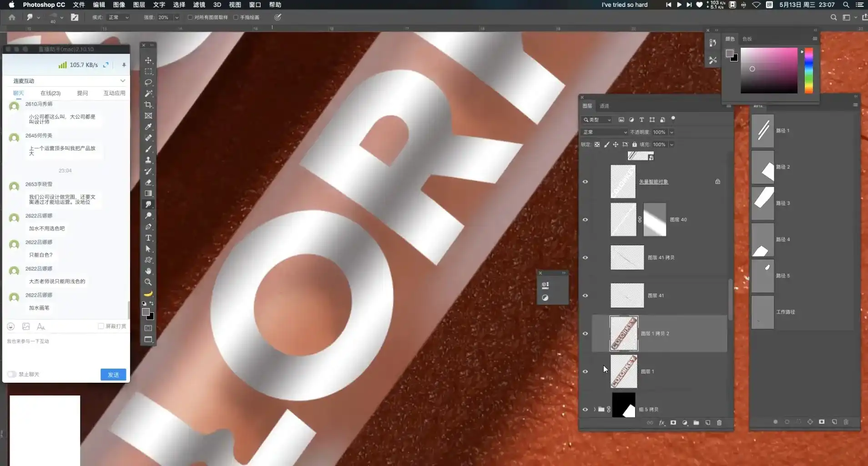Open the 滤镜 menu
This screenshot has width=868, height=466.
199,5
